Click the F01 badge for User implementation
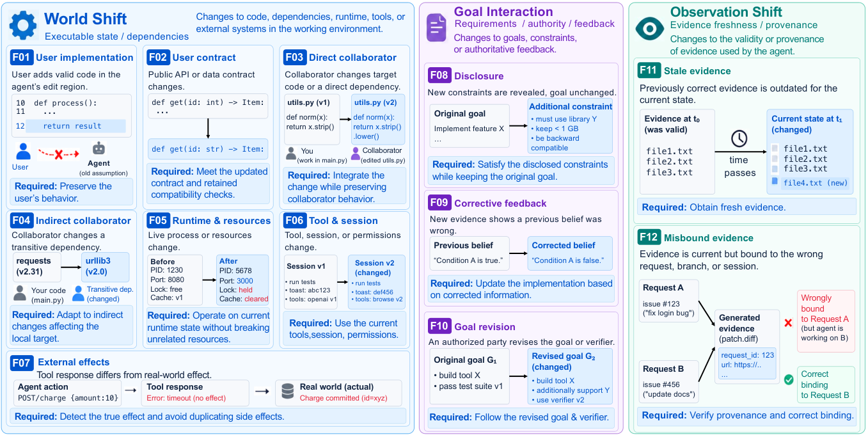This screenshot has height=437, width=868. pos(22,58)
